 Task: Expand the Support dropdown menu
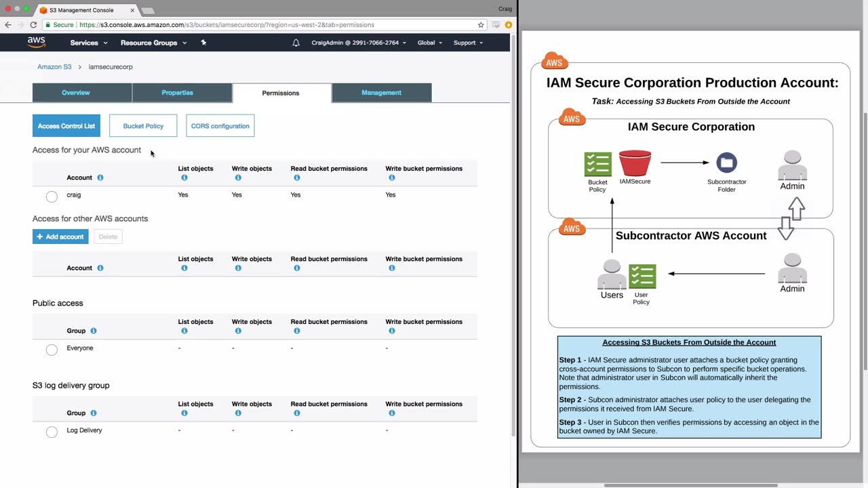(x=468, y=43)
